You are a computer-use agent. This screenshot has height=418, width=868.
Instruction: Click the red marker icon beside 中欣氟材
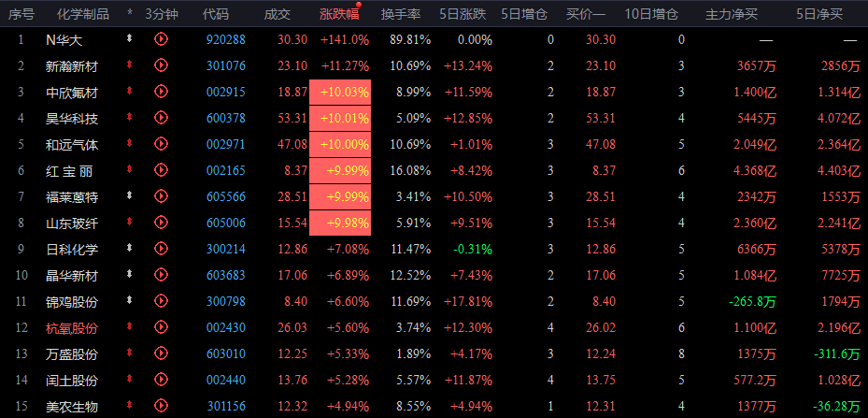point(130,92)
